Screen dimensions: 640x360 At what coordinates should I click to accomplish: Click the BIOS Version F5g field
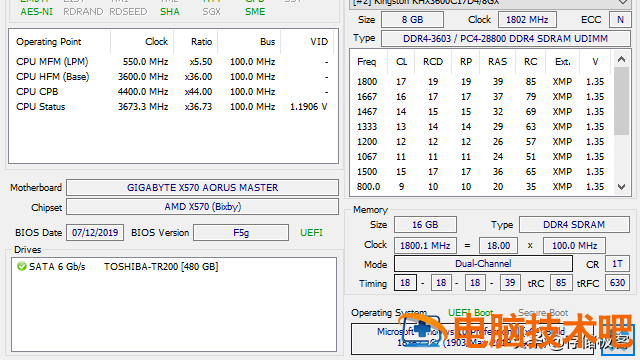241,233
